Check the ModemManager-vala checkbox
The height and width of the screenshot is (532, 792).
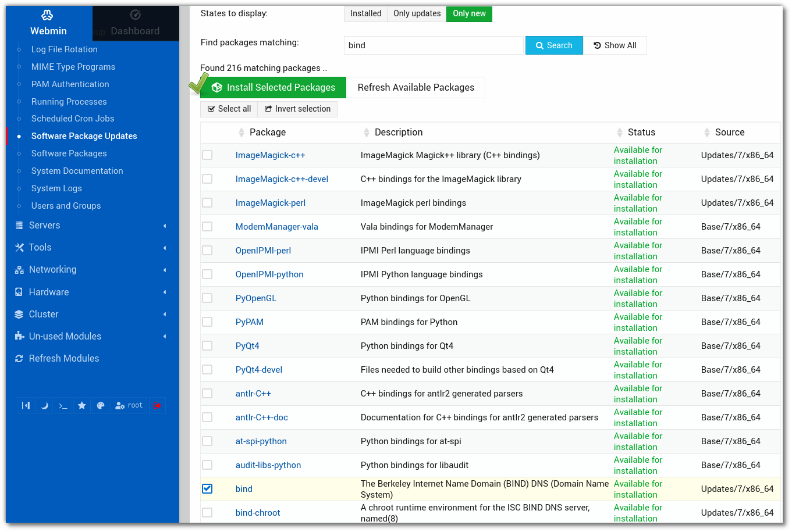[207, 227]
